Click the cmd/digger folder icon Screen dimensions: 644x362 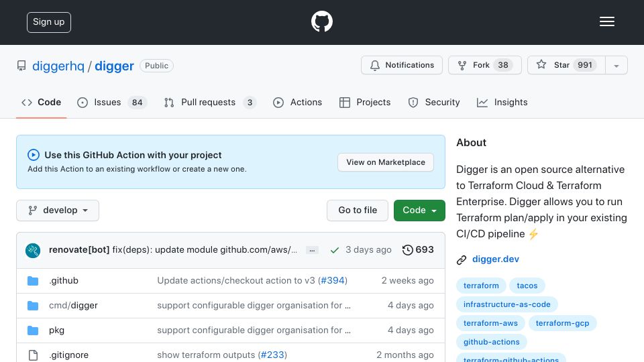33,306
